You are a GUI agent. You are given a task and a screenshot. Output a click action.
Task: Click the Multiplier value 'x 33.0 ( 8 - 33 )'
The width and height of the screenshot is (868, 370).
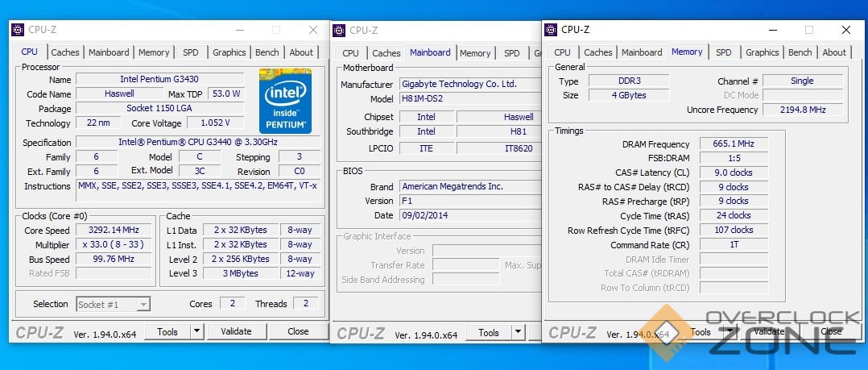coord(114,245)
